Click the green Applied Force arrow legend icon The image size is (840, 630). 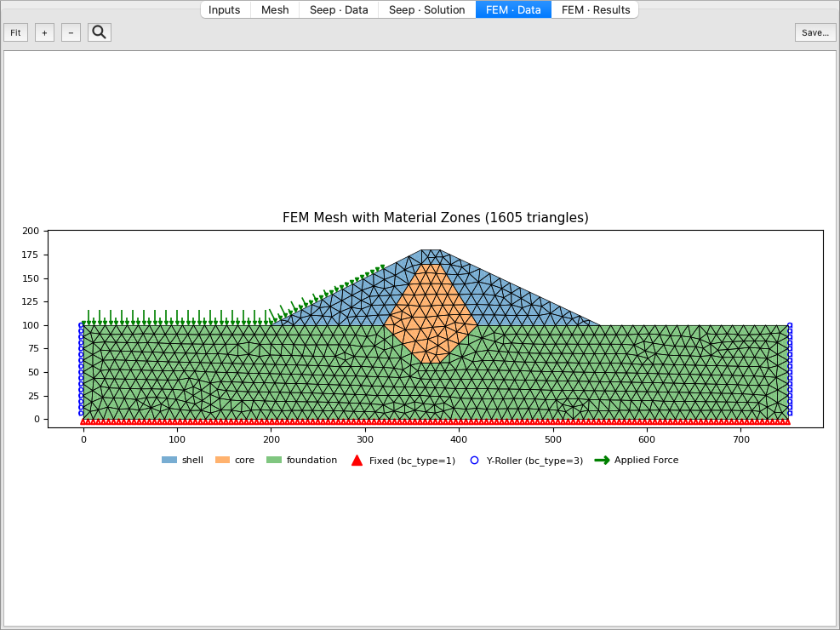tap(603, 461)
